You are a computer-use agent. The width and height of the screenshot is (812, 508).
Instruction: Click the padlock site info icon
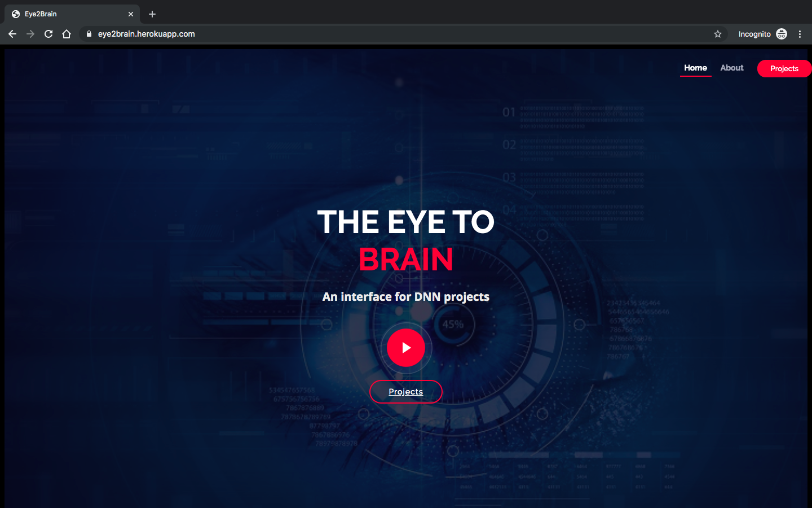tap(89, 34)
